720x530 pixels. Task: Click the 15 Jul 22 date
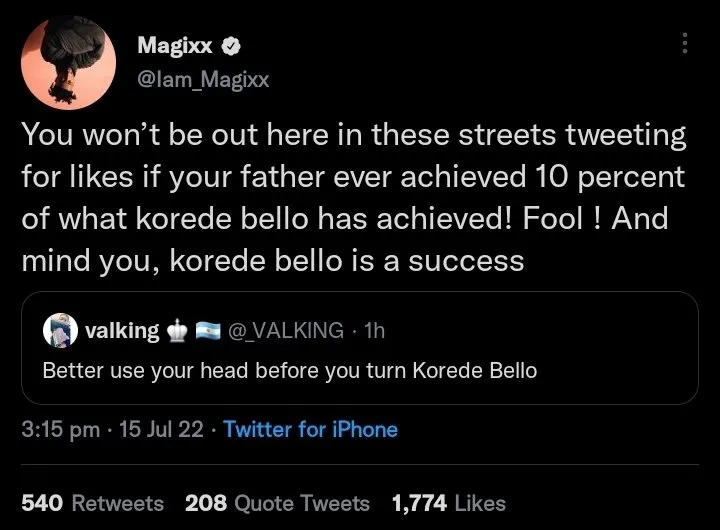(x=161, y=430)
